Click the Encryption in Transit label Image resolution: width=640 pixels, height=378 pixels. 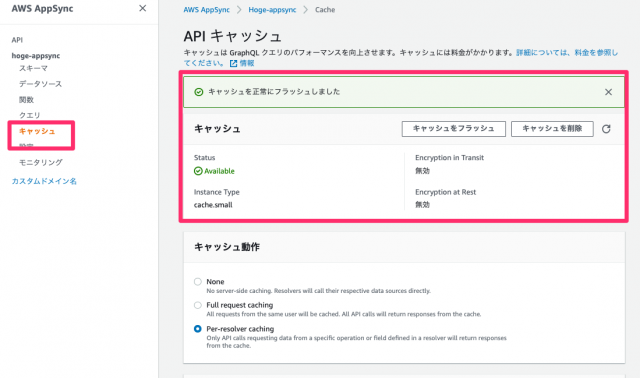pyautogui.click(x=449, y=158)
